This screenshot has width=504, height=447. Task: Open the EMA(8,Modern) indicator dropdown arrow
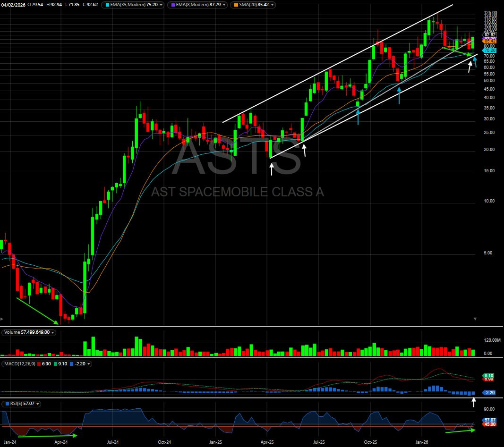click(x=224, y=5)
